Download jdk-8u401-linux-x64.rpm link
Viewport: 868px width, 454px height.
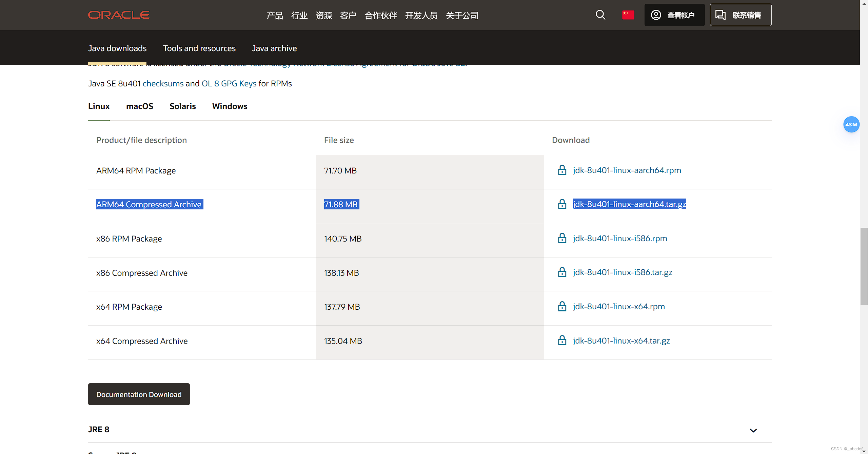(619, 307)
